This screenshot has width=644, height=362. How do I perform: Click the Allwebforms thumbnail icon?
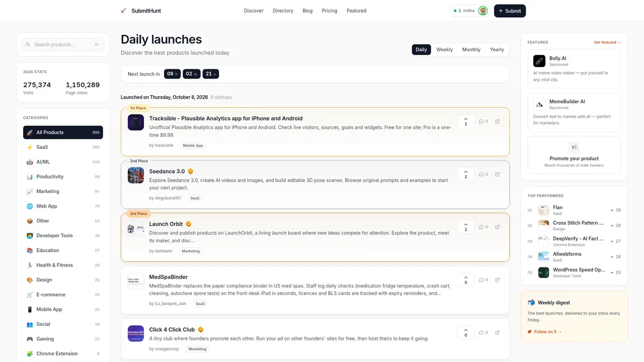543,256
